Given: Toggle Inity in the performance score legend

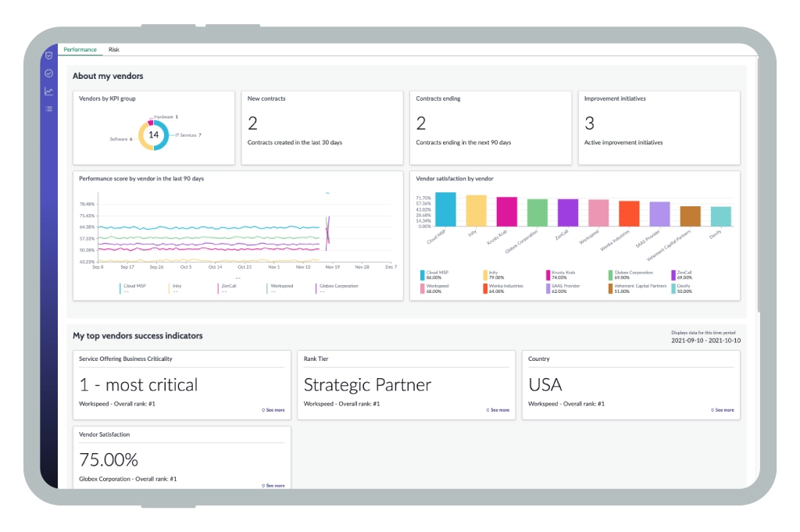Looking at the screenshot, I should coord(176,289).
